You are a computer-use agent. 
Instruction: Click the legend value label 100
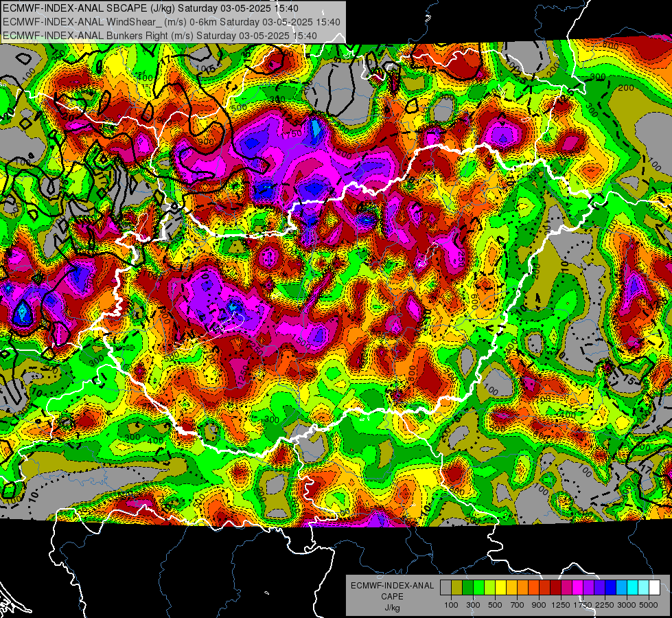(451, 605)
